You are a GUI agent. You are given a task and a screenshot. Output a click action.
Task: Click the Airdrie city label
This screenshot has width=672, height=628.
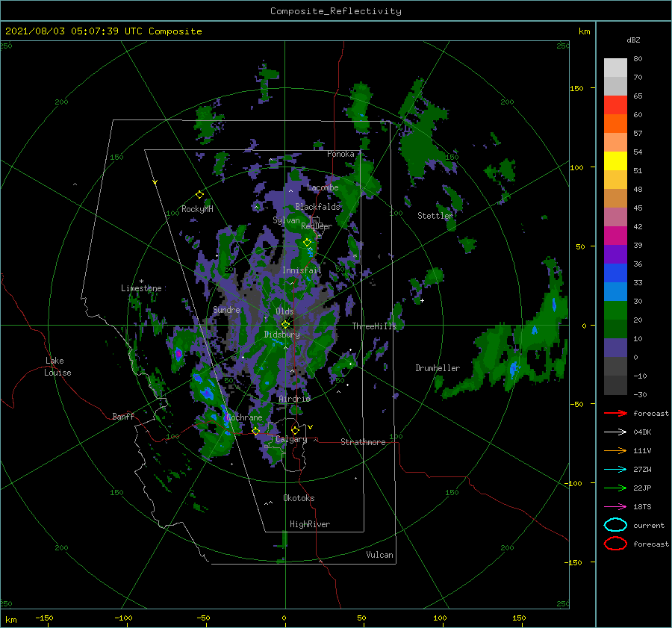pos(294,399)
